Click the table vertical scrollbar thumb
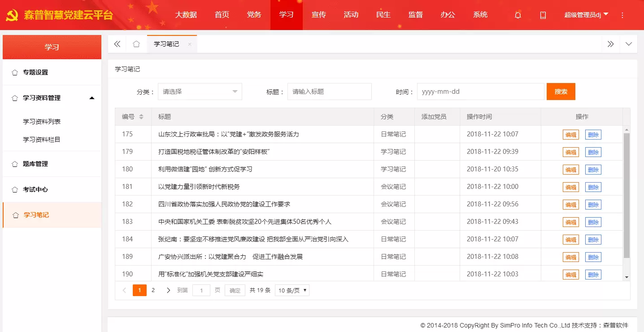 [627, 195]
